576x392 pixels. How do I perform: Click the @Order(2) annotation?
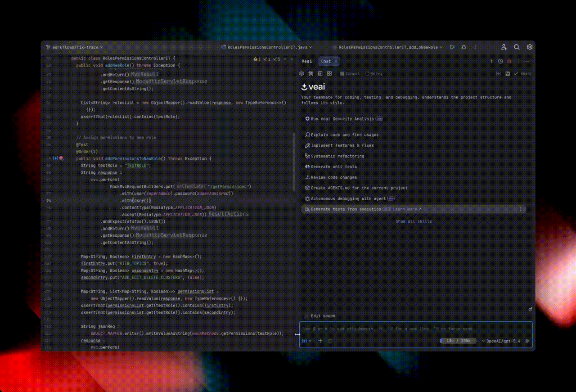[87, 152]
